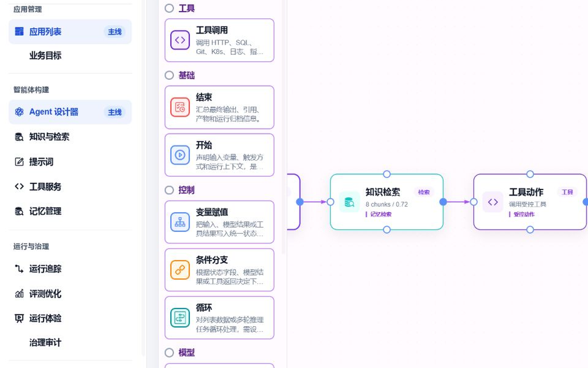Click the 记忆管理 database icon
Image resolution: width=588 pixels, height=368 pixels.
tap(19, 211)
